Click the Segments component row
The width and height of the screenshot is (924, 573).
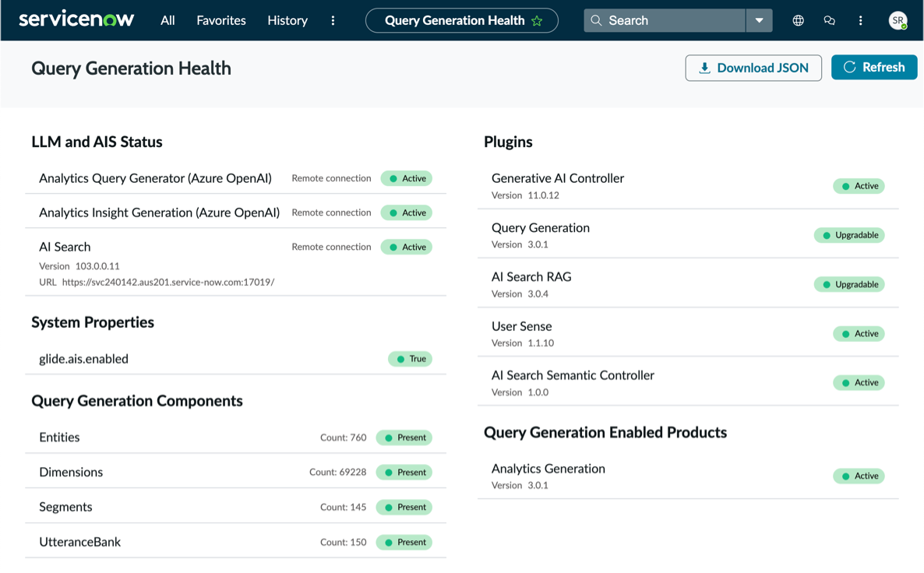tap(236, 507)
